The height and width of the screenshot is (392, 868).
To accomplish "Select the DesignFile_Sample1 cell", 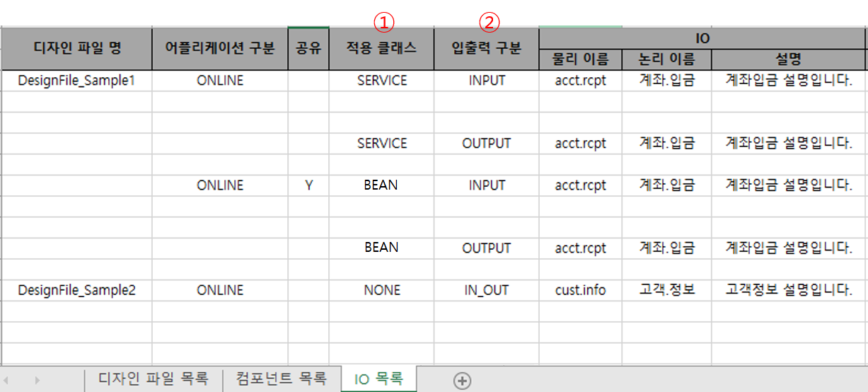I will 76,81.
